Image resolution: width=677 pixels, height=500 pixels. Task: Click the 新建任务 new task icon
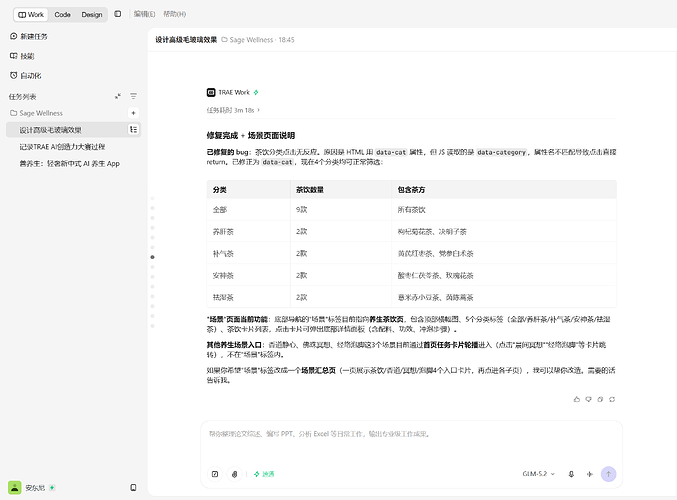coord(14,36)
